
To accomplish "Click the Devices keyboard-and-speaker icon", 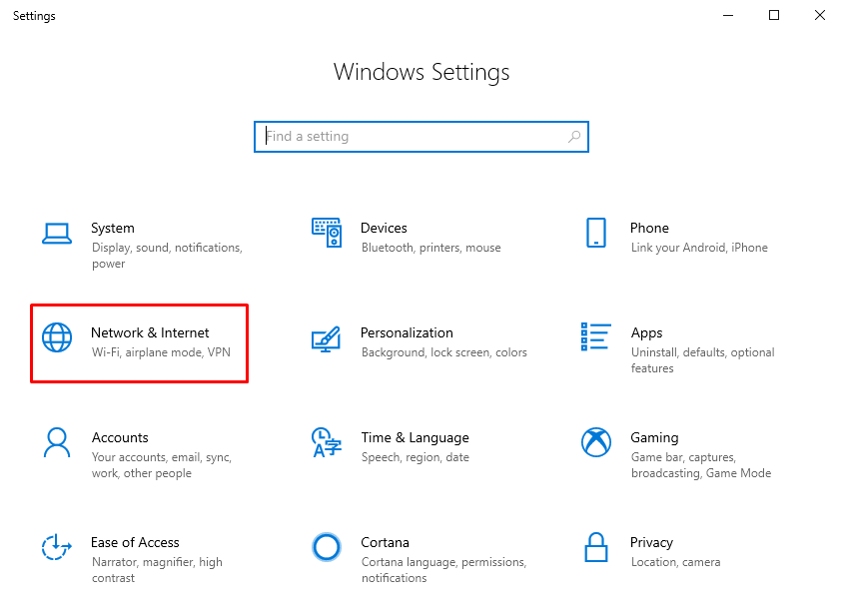I will click(327, 233).
